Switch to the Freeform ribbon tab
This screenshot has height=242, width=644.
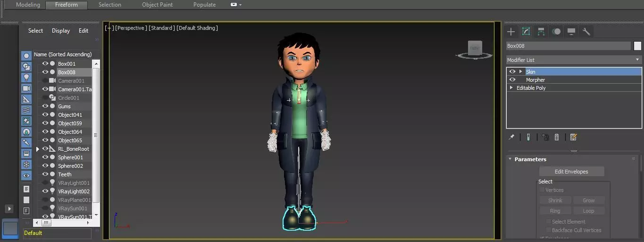pyautogui.click(x=67, y=5)
